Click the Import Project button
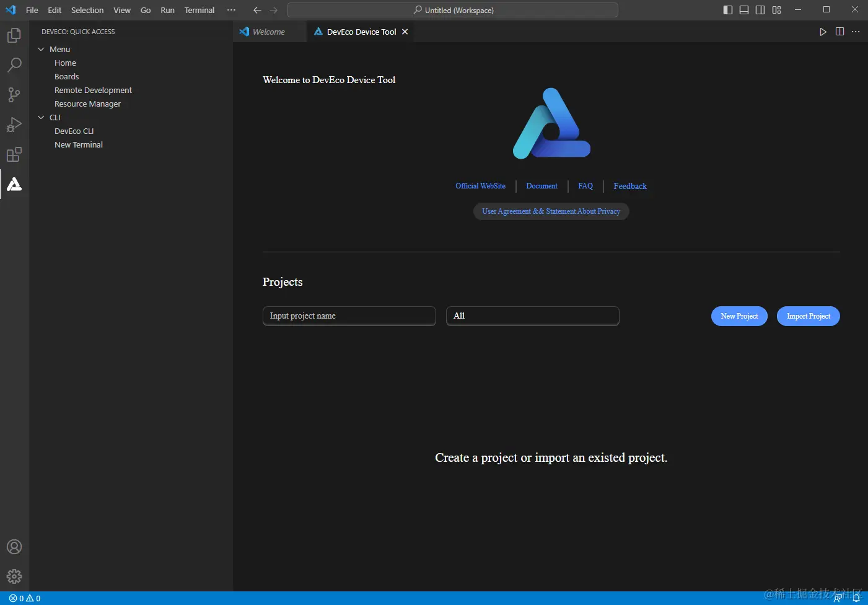Viewport: 868px width, 605px height. click(x=809, y=316)
